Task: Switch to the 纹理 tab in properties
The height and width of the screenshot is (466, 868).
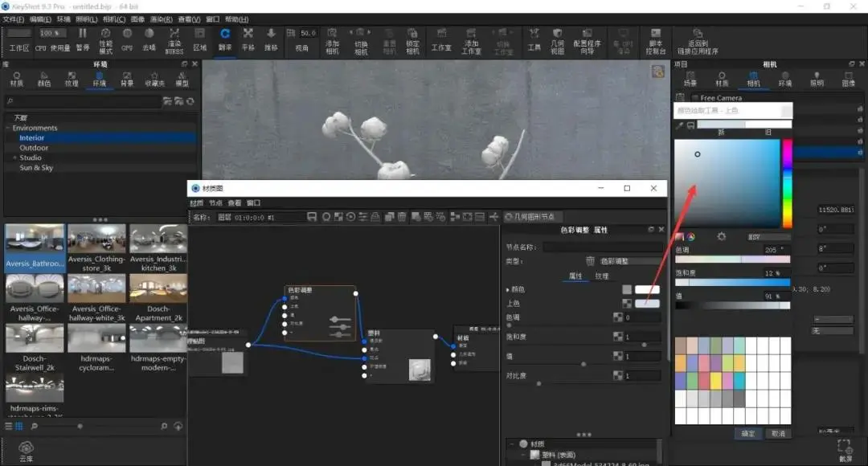Action: (x=602, y=276)
